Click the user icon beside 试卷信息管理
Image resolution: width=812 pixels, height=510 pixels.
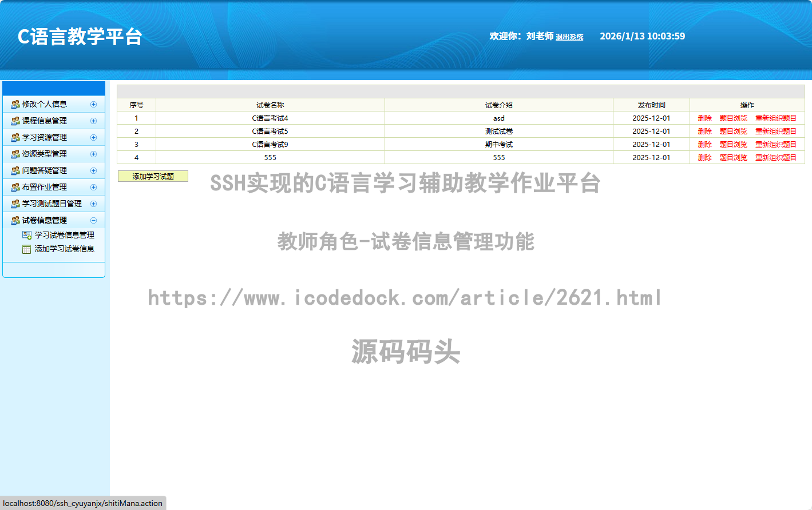[x=15, y=221]
